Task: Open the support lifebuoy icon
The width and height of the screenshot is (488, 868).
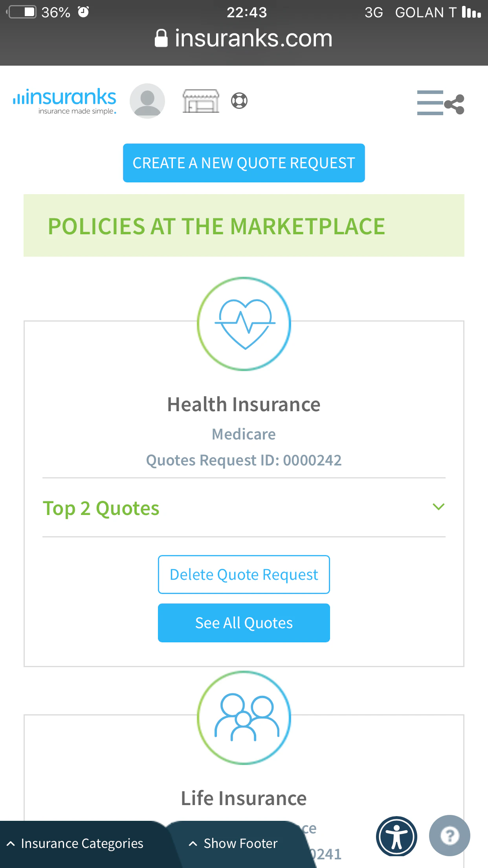Action: coord(239,101)
